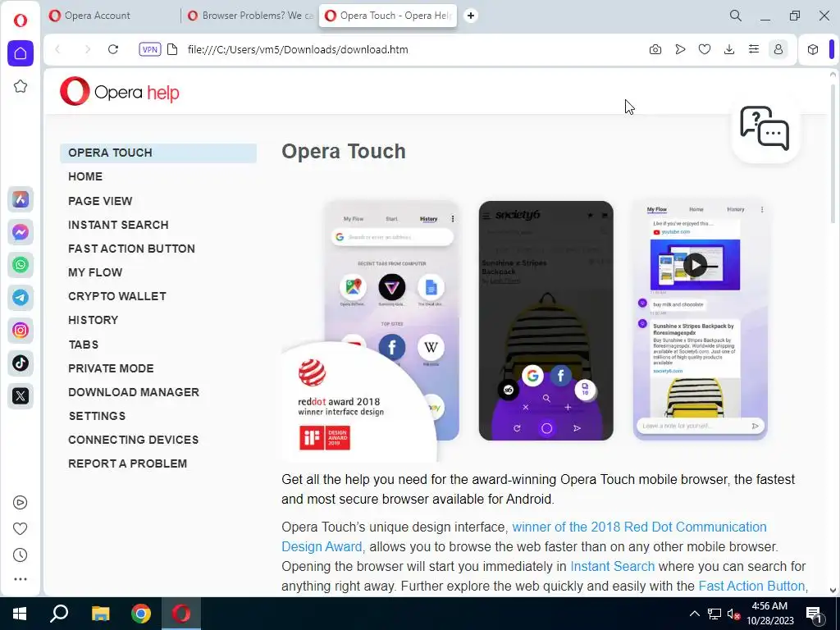The width and height of the screenshot is (840, 630).
Task: Open TABS help section
Action: 84,345
